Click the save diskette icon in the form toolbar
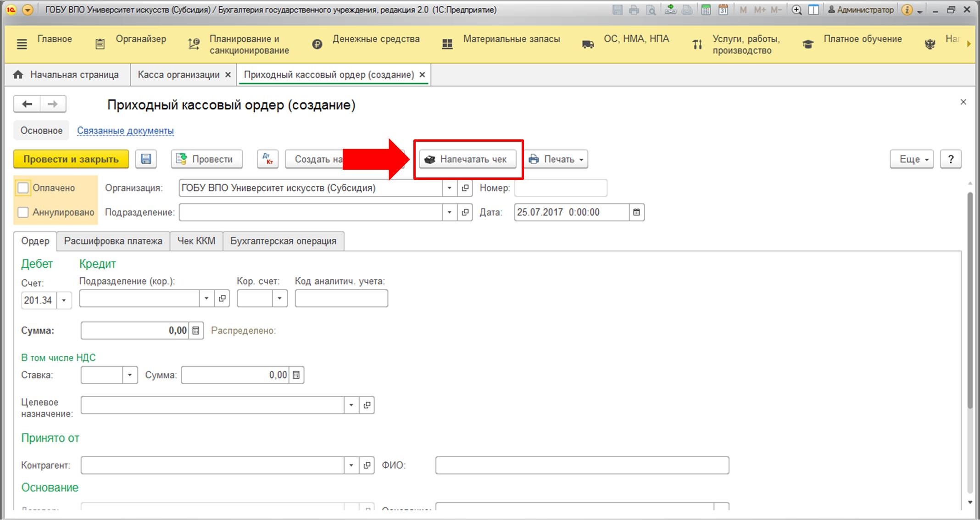 (x=146, y=159)
